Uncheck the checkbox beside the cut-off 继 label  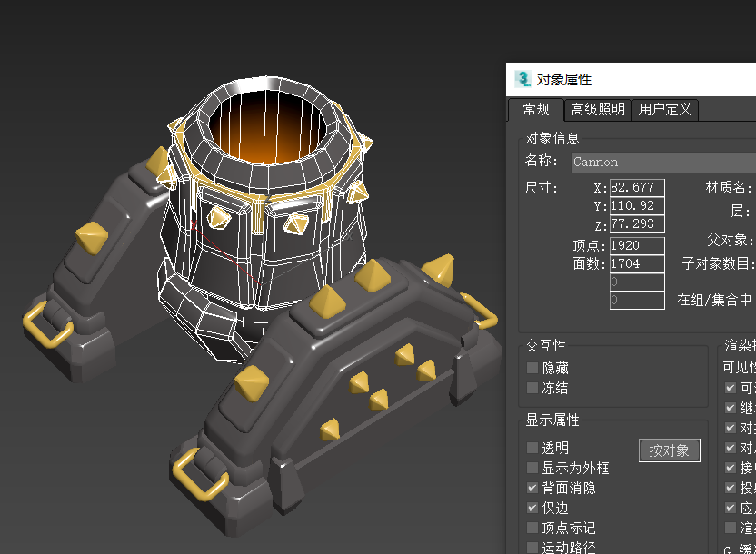(731, 408)
